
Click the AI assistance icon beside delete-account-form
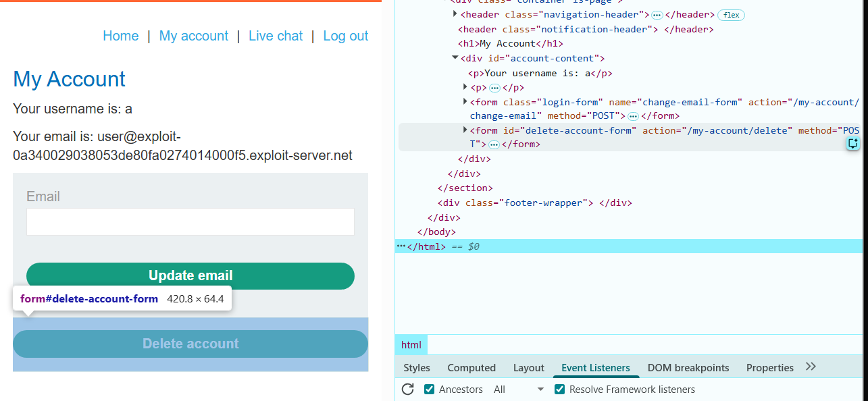coord(853,143)
